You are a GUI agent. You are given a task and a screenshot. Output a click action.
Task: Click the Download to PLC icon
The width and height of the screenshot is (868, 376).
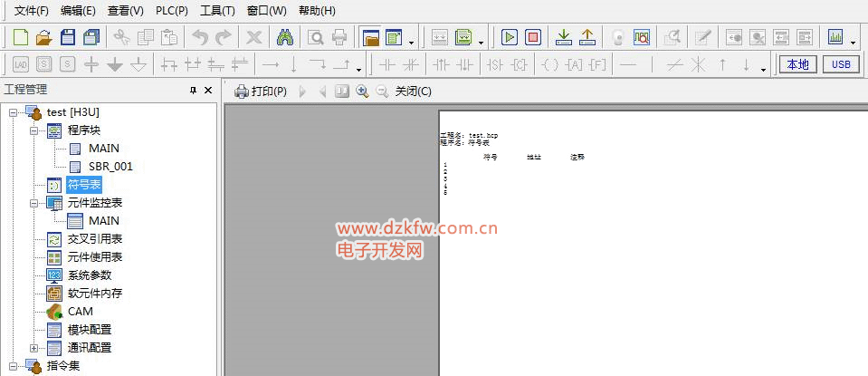click(x=563, y=37)
